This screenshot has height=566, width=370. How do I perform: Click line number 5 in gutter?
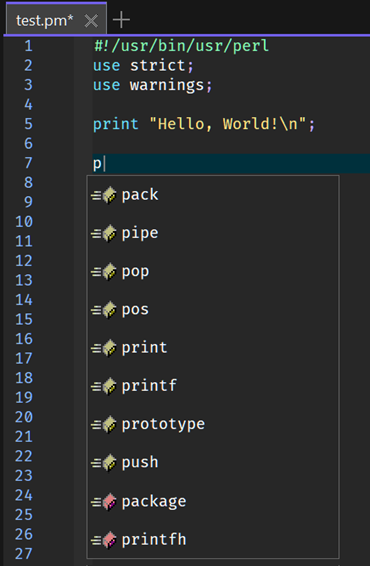(x=28, y=124)
